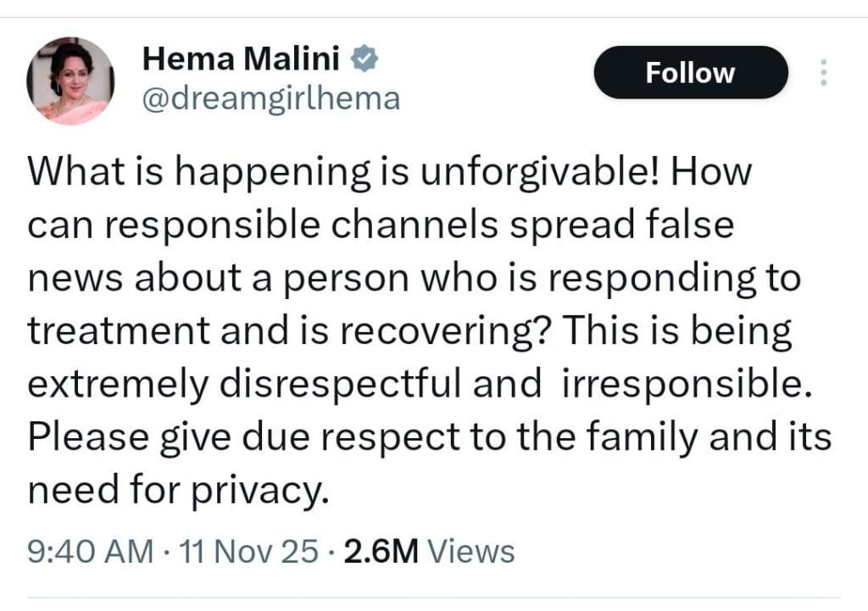The height and width of the screenshot is (611, 868).
Task: Open the three-dot more options menu
Action: point(822,72)
